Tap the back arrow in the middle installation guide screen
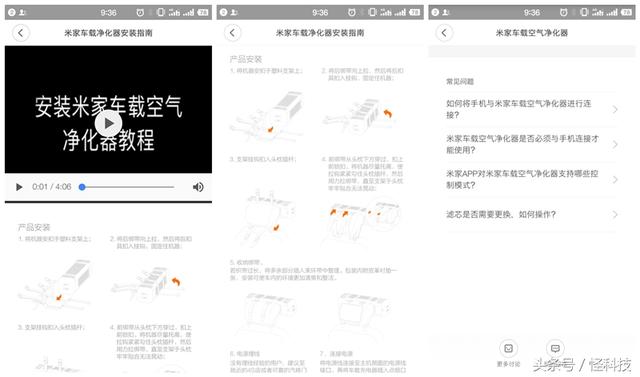Screen dimensions: 640x377 click(x=232, y=33)
